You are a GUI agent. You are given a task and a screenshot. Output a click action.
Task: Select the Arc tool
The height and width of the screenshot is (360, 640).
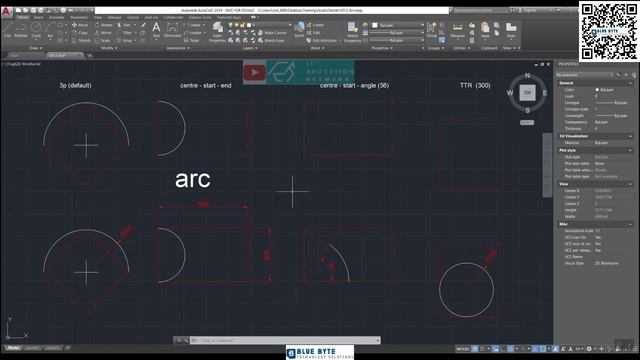point(50,30)
